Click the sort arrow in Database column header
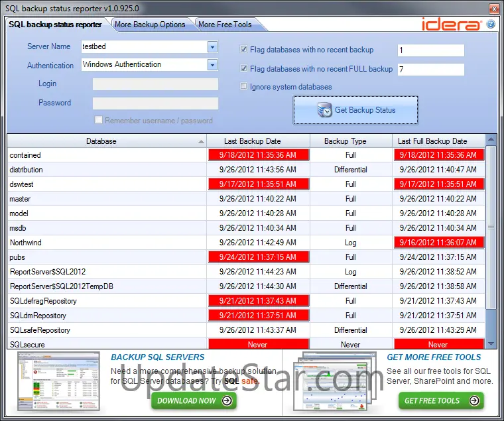 201,141
